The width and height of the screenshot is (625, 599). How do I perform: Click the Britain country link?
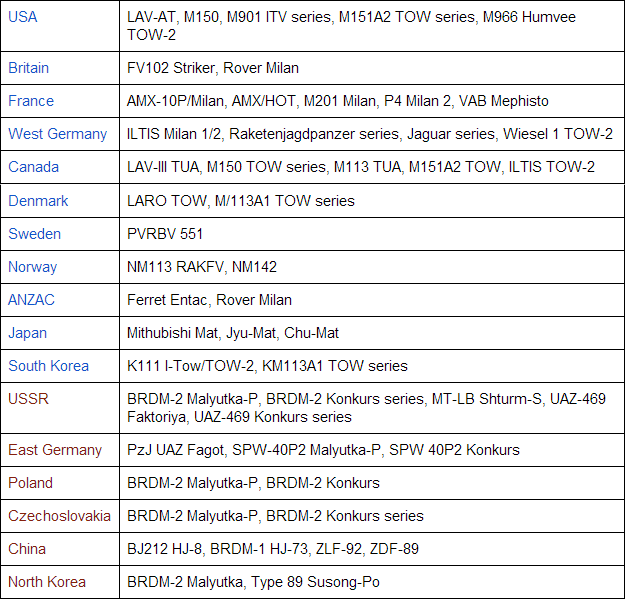[x=29, y=68]
